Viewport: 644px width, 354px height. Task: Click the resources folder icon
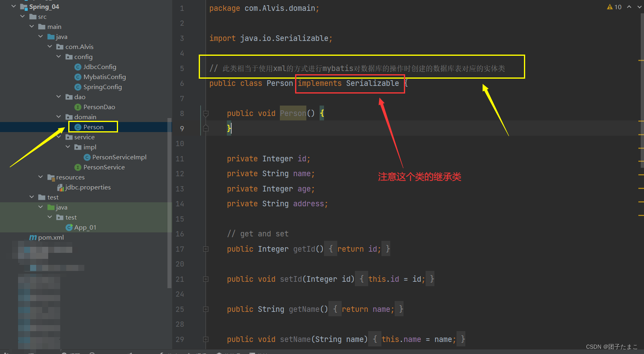coord(51,177)
